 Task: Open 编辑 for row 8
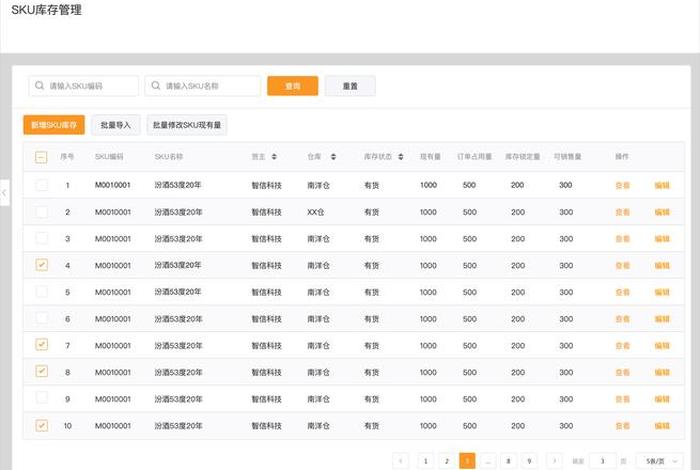click(x=662, y=372)
